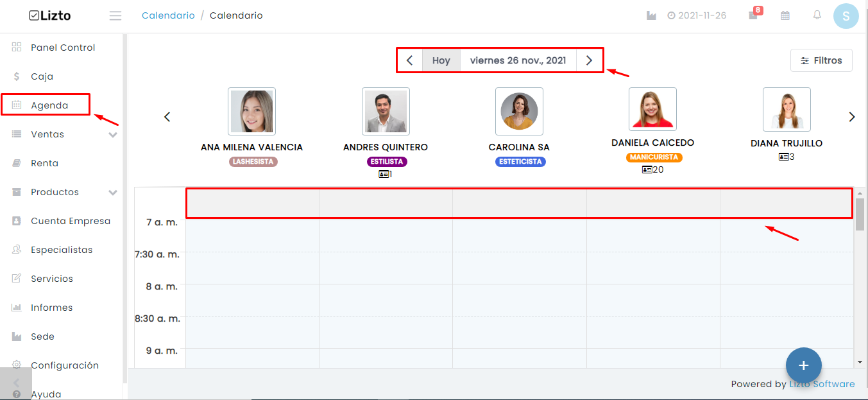Select Carolina SA's profile photo
This screenshot has width=868, height=400.
[519, 111]
